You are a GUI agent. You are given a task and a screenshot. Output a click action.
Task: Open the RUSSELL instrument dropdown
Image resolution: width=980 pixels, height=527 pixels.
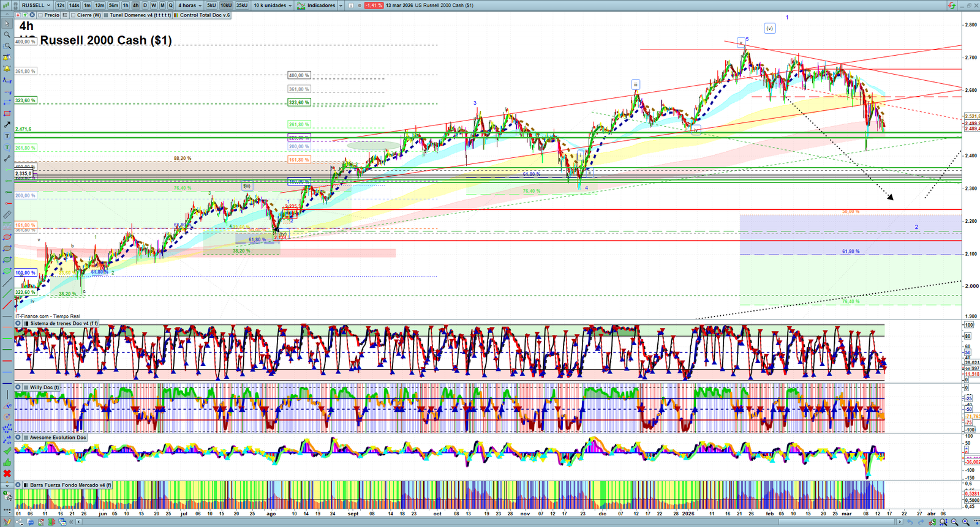[36, 6]
